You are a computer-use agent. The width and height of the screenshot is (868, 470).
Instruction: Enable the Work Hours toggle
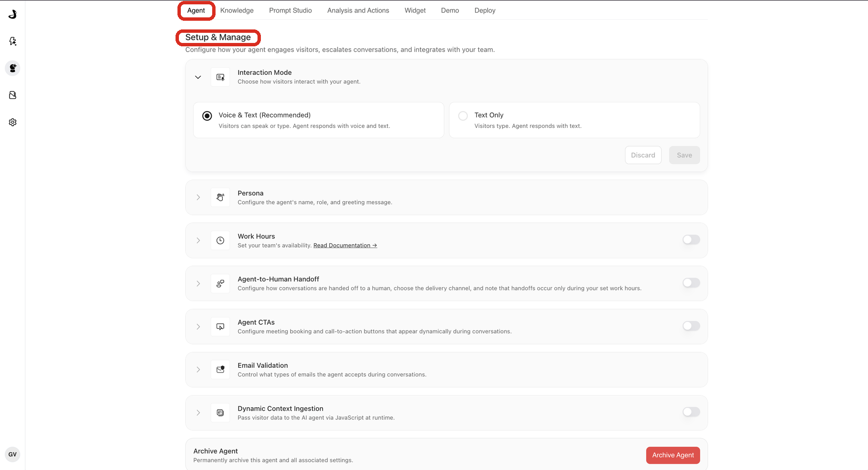[x=691, y=240]
